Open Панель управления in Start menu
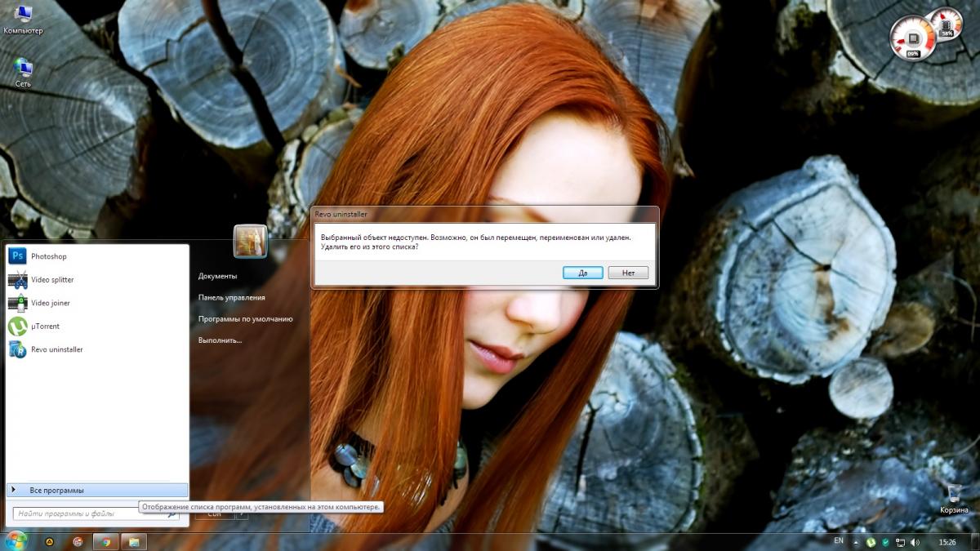This screenshot has width=980, height=551. pos(231,297)
